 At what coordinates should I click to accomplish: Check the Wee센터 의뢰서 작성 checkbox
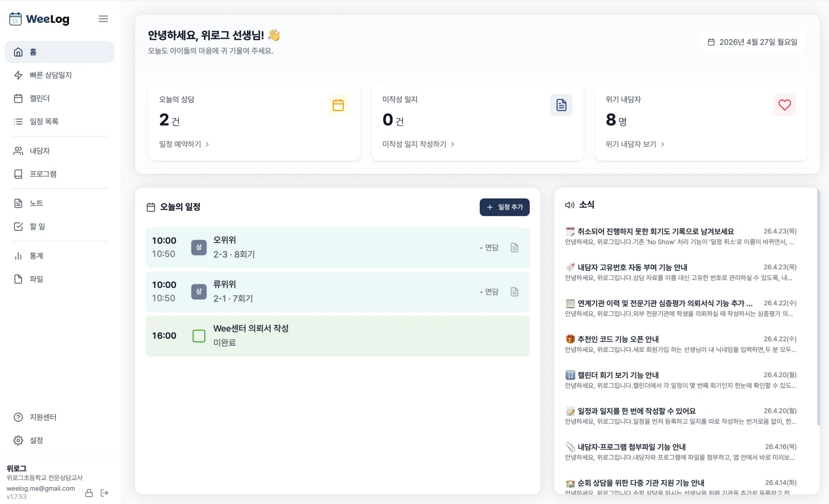199,336
